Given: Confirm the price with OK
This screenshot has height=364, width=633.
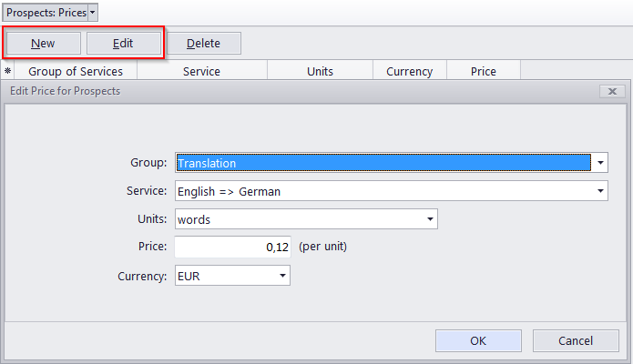Looking at the screenshot, I should point(478,340).
